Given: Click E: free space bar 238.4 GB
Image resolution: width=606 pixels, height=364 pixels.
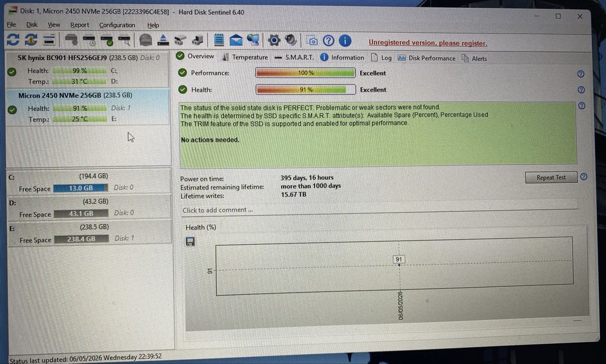Looking at the screenshot, I should click(81, 239).
